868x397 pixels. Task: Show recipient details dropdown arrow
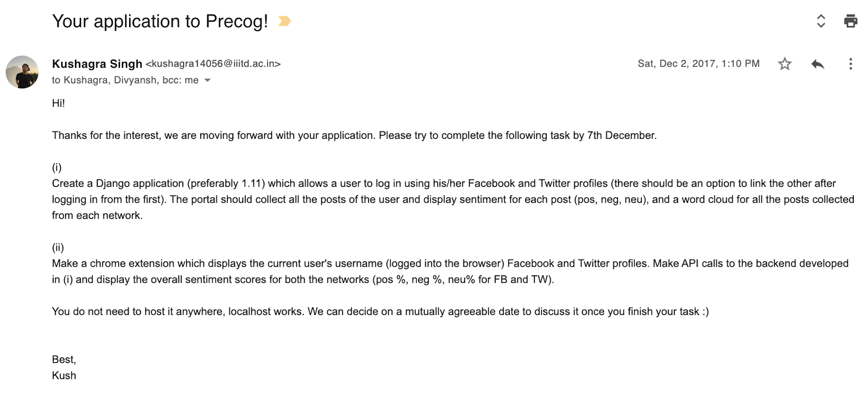point(207,80)
